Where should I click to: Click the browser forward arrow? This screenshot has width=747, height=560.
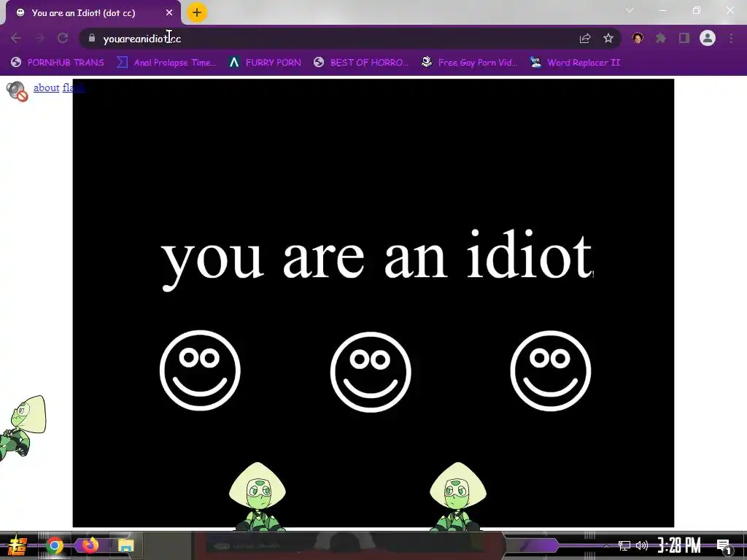pos(39,38)
